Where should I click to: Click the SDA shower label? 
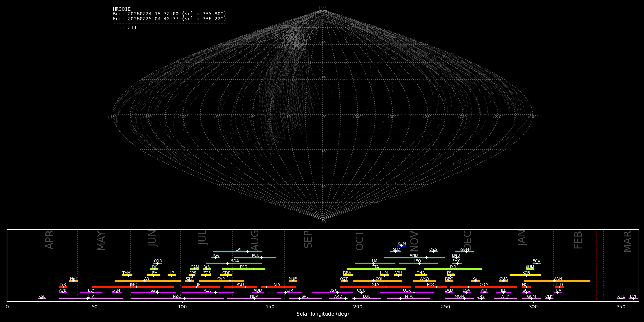(235, 261)
